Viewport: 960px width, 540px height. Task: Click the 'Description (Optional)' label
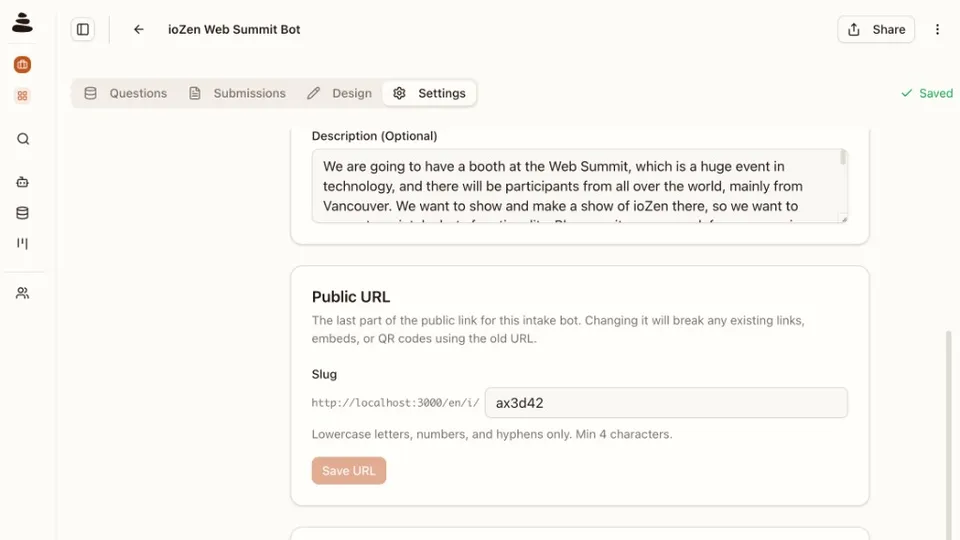(375, 136)
